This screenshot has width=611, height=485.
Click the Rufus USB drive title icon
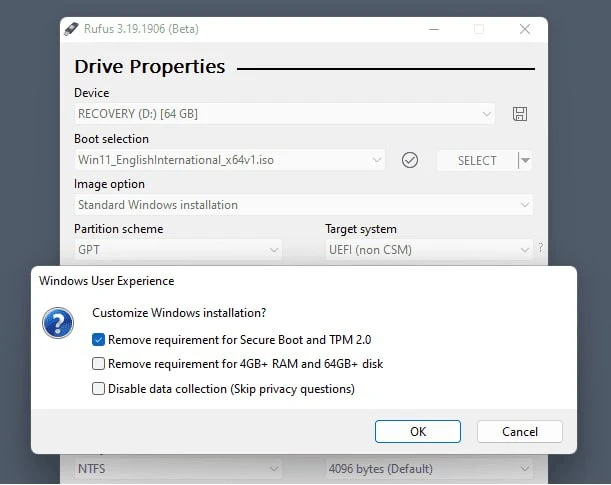pyautogui.click(x=71, y=29)
